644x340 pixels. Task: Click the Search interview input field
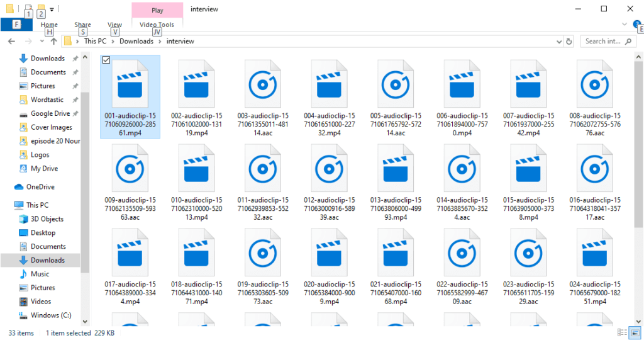pos(608,41)
